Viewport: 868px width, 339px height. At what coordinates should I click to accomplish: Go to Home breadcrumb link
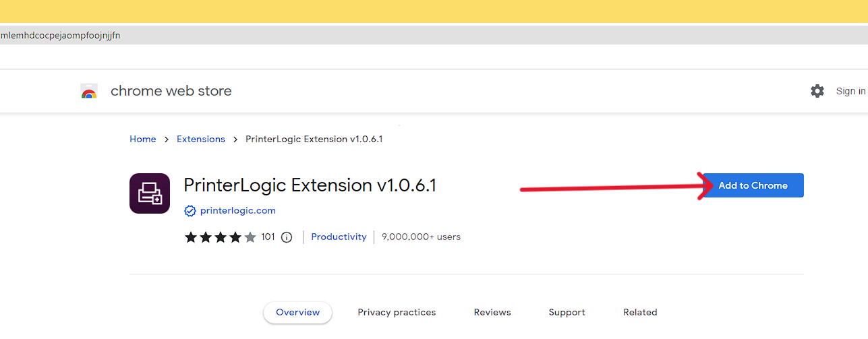point(143,139)
